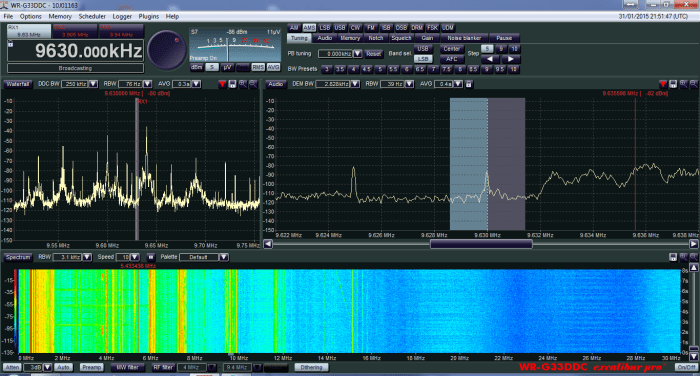The image size is (700, 376).
Task: Save the demodulator spectrum via floppy icon
Action: click(673, 84)
